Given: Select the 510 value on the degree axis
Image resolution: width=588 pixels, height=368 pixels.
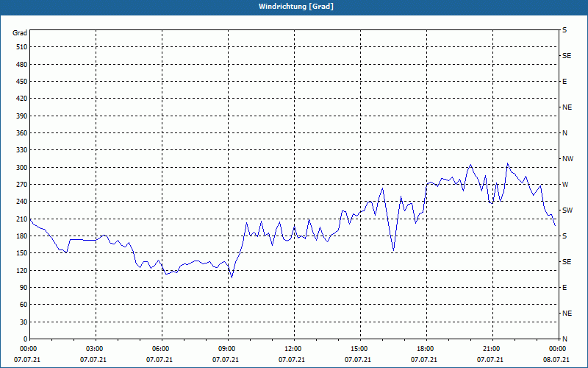Looking at the screenshot, I should pos(22,47).
